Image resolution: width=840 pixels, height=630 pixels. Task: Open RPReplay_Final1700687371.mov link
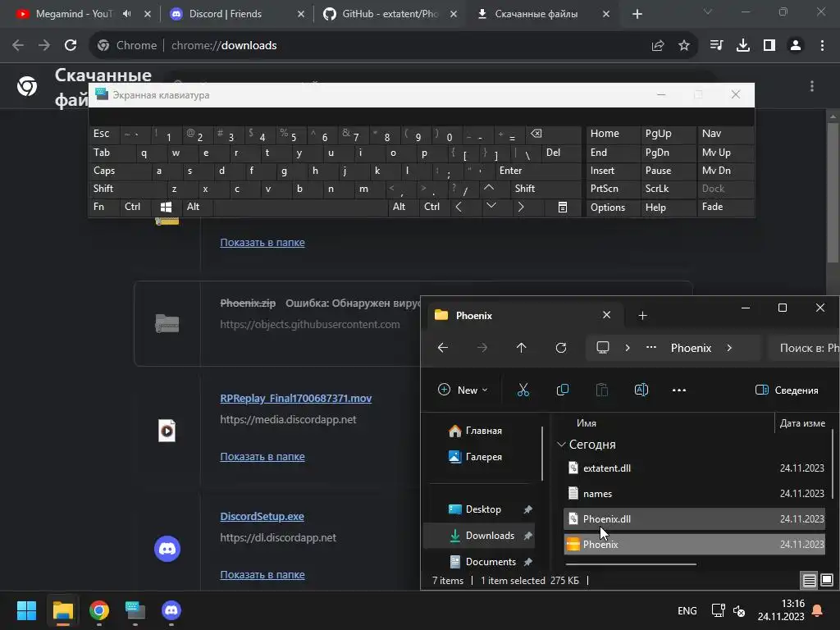click(295, 398)
